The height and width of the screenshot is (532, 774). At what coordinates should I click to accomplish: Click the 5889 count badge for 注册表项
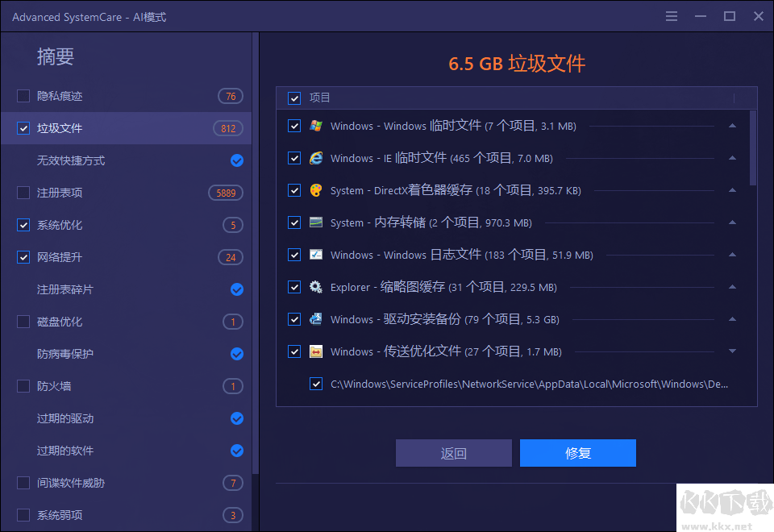click(226, 193)
